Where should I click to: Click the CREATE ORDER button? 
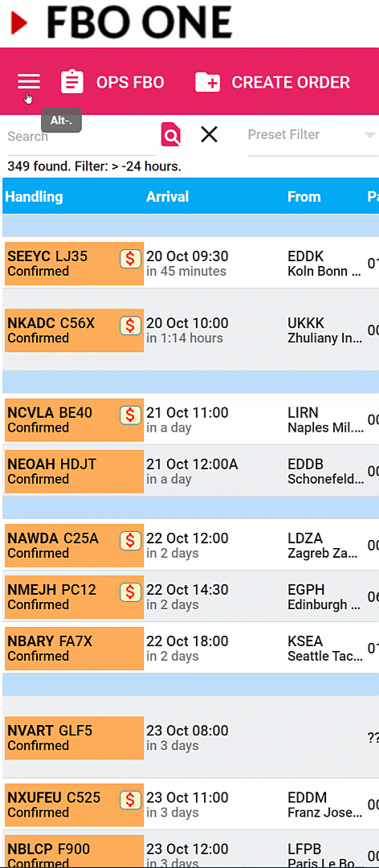coord(273,82)
